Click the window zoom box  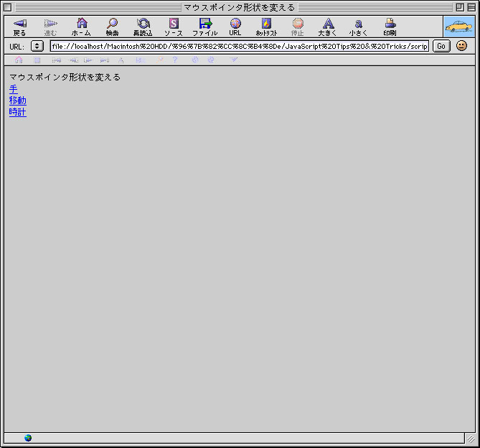click(x=460, y=7)
